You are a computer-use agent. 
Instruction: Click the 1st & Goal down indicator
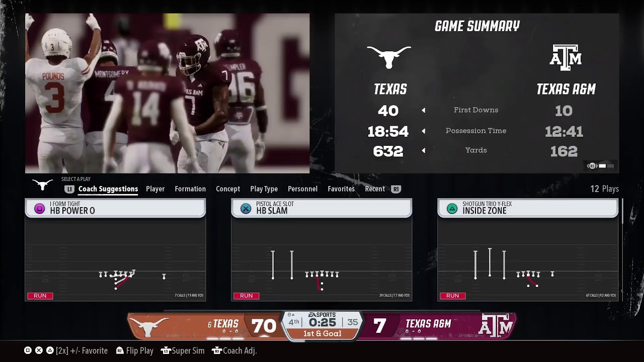pyautogui.click(x=322, y=334)
